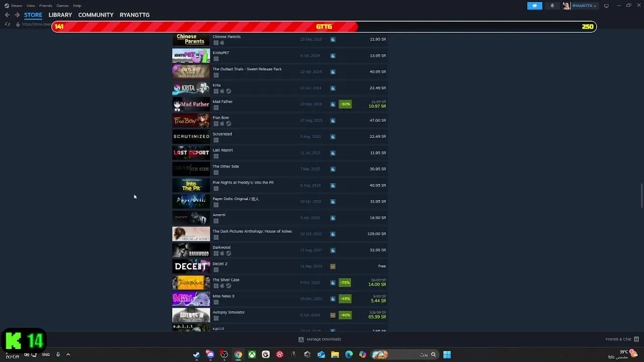
Task: Switch to the STORE tab
Action: tap(33, 15)
